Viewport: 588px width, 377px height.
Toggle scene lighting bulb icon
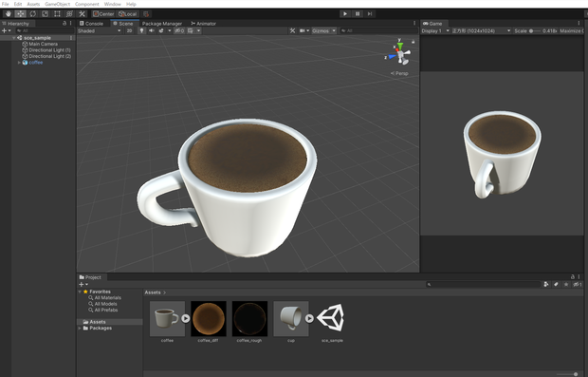[141, 30]
